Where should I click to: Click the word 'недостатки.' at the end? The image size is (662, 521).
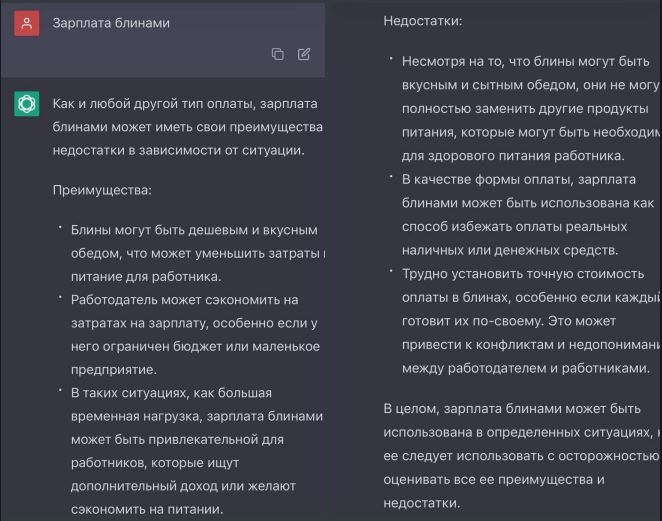[x=422, y=503]
